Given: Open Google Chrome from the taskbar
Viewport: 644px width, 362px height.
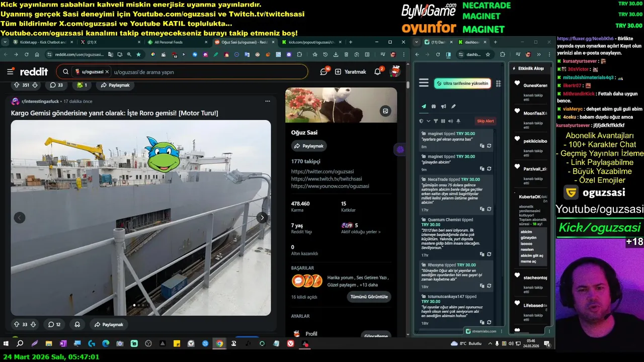Looking at the screenshot, I should coord(219,343).
